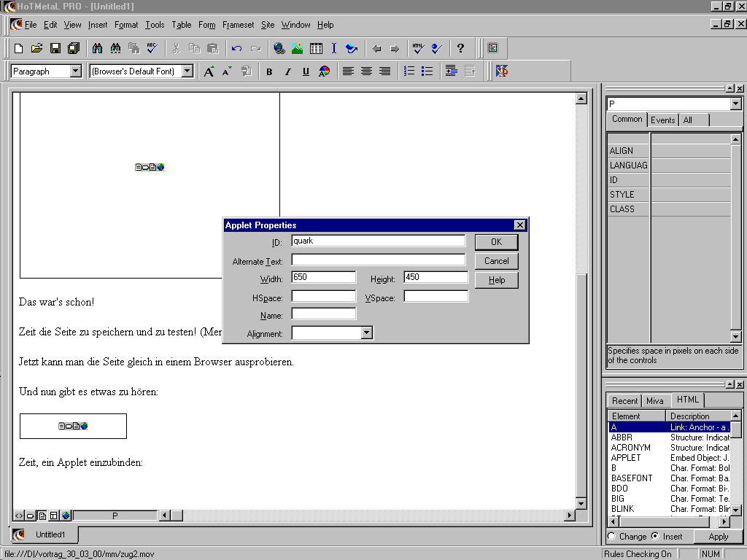Click the Insert Image toolbar icon
Image resolution: width=747 pixels, height=560 pixels.
click(x=298, y=49)
